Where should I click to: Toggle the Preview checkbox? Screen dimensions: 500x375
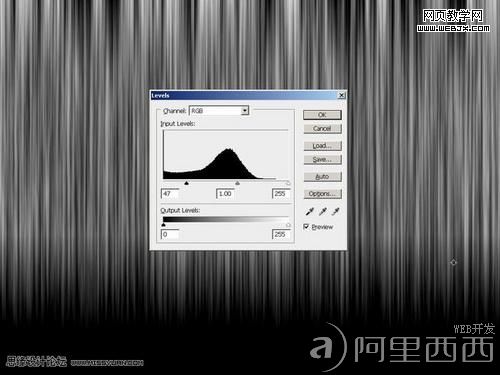(x=306, y=227)
